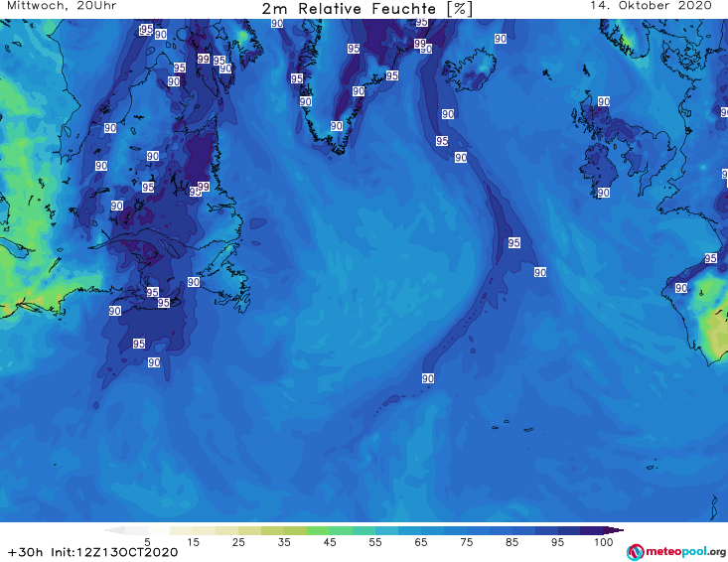Image resolution: width=728 pixels, height=562 pixels.
Task: Click the 90 contour label over southern Ireland
Action: point(603,193)
